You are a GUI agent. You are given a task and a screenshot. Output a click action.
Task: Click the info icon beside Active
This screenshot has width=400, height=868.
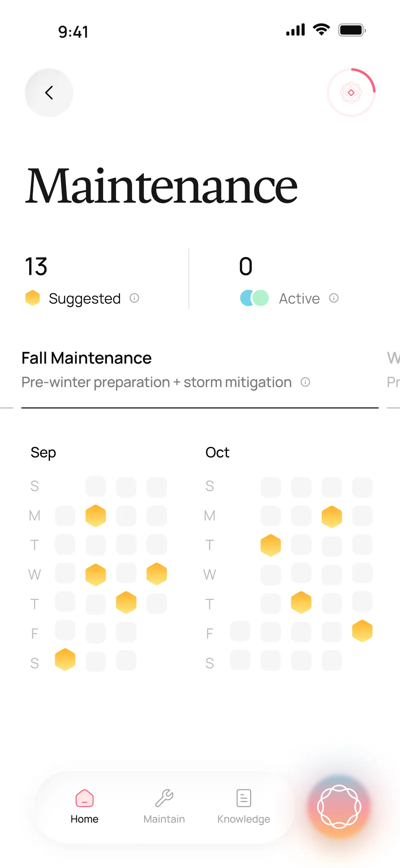click(334, 298)
